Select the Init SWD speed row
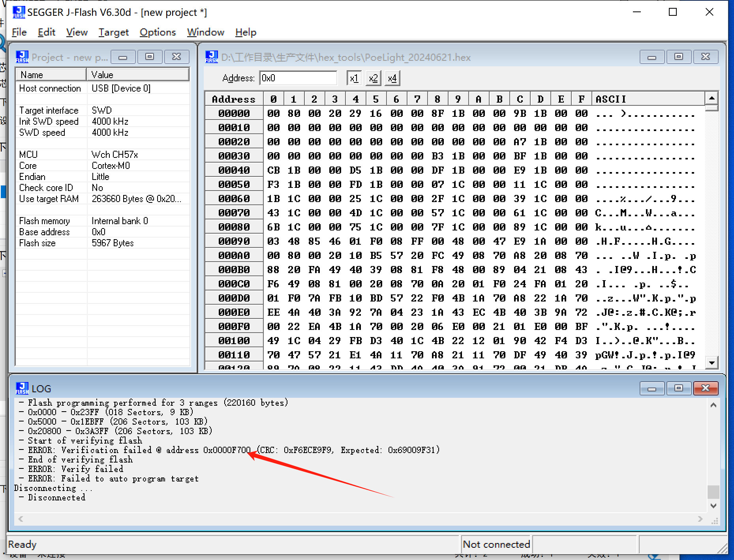734x560 pixels. [102, 122]
